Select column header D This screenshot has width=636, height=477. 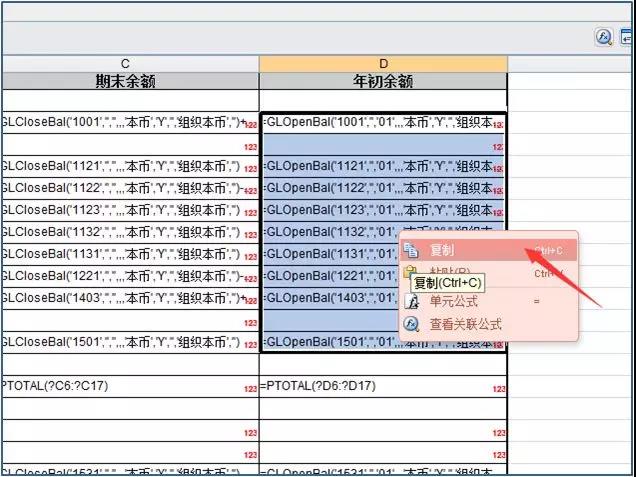click(x=383, y=64)
